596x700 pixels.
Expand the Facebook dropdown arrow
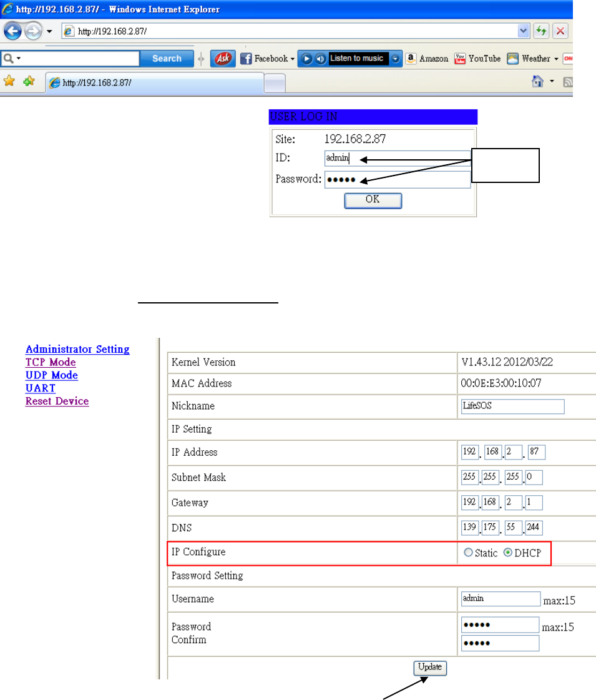[x=292, y=59]
